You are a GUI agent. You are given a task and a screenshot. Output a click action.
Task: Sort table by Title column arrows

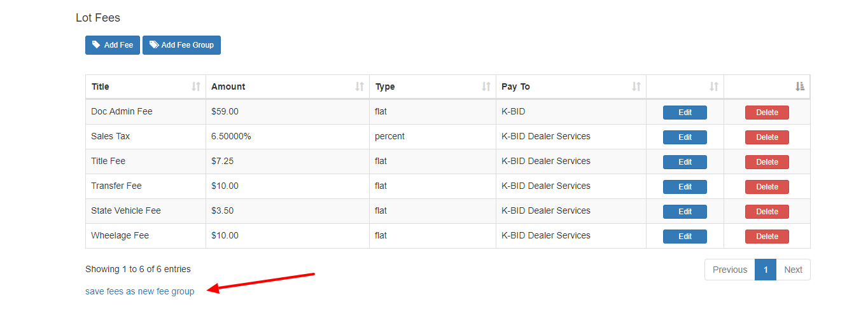tap(196, 86)
